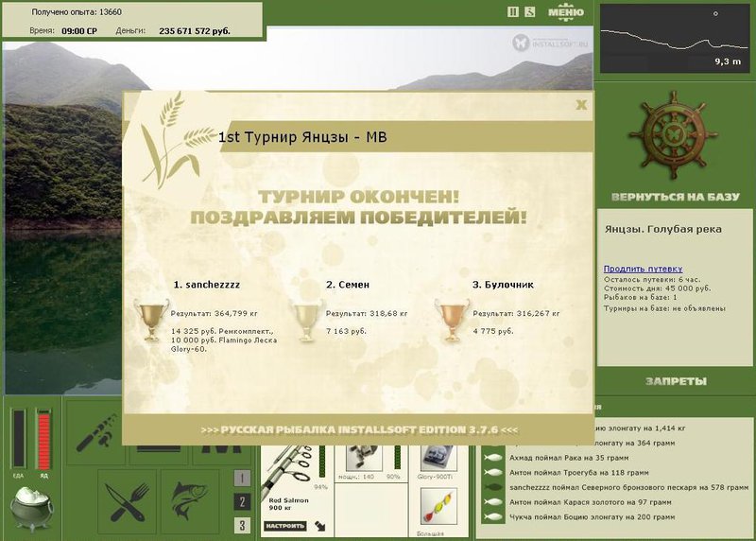
Task: Click log entry 'Антон поймал Карася золотого'
Action: tap(590, 502)
